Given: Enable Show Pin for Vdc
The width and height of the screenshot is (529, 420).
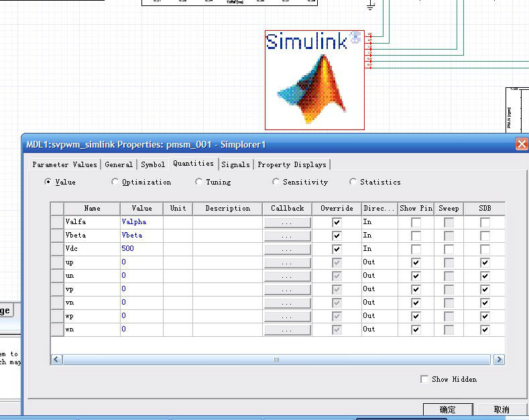Looking at the screenshot, I should 416,249.
